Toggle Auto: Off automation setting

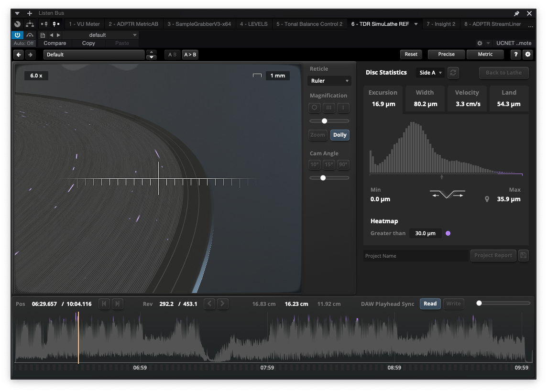24,43
